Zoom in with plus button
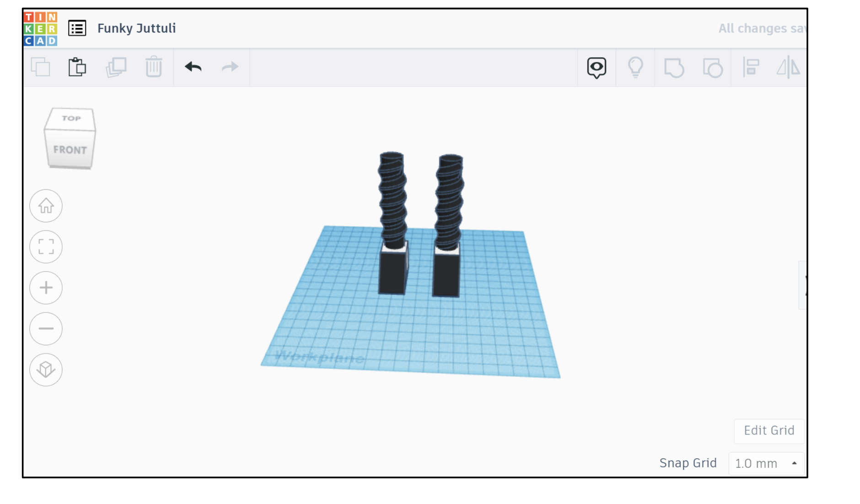The width and height of the screenshot is (860, 504). [46, 288]
